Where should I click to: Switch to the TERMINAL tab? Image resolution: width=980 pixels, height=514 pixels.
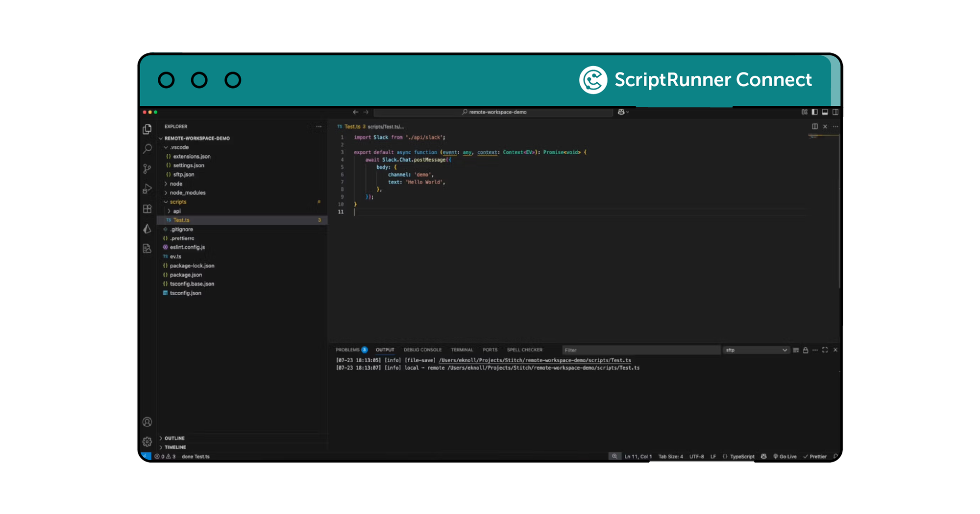(x=462, y=350)
